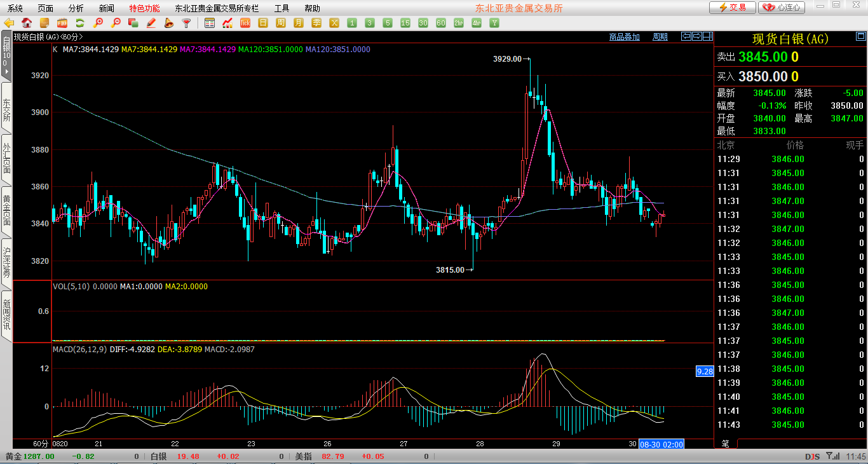This screenshot has width=868, height=464.
Task: Switch to daily (日) period chart
Action: pos(262,23)
